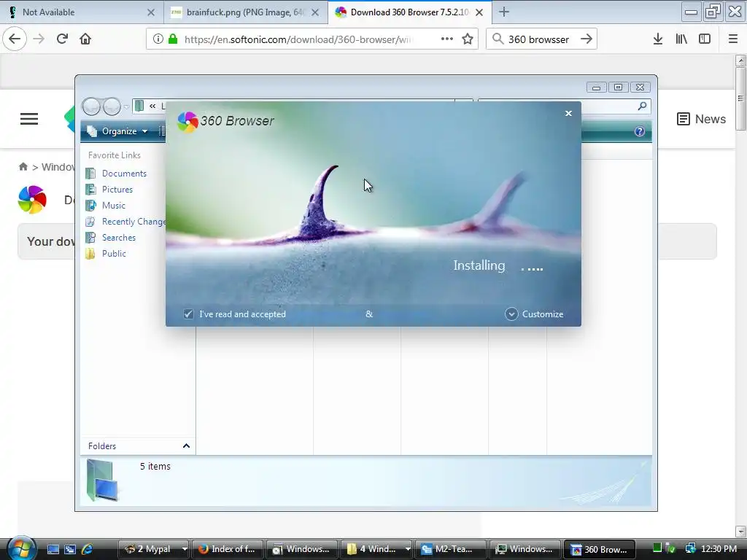Switch to 360 Brow... taskbar button
747x560 pixels.
[x=600, y=549]
